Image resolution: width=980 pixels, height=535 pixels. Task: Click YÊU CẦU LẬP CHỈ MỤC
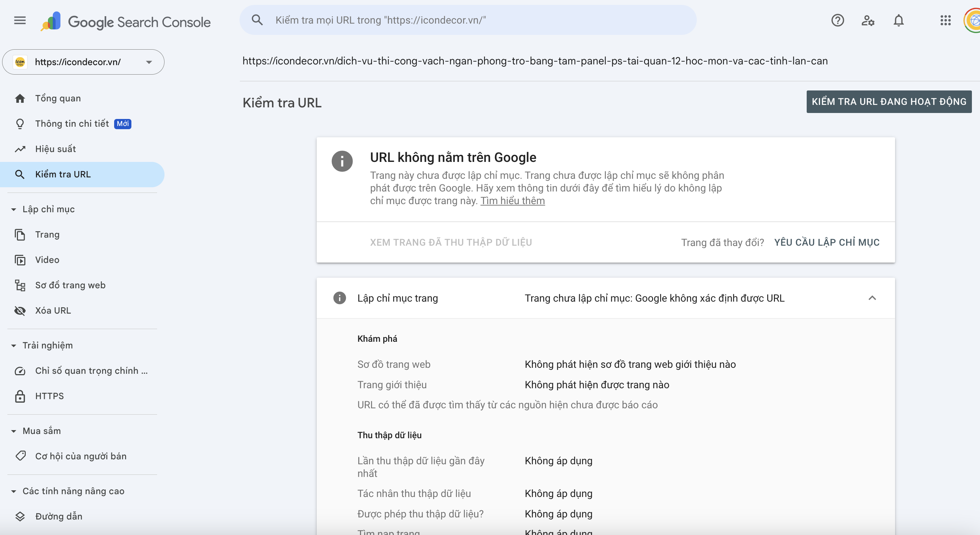pos(827,243)
